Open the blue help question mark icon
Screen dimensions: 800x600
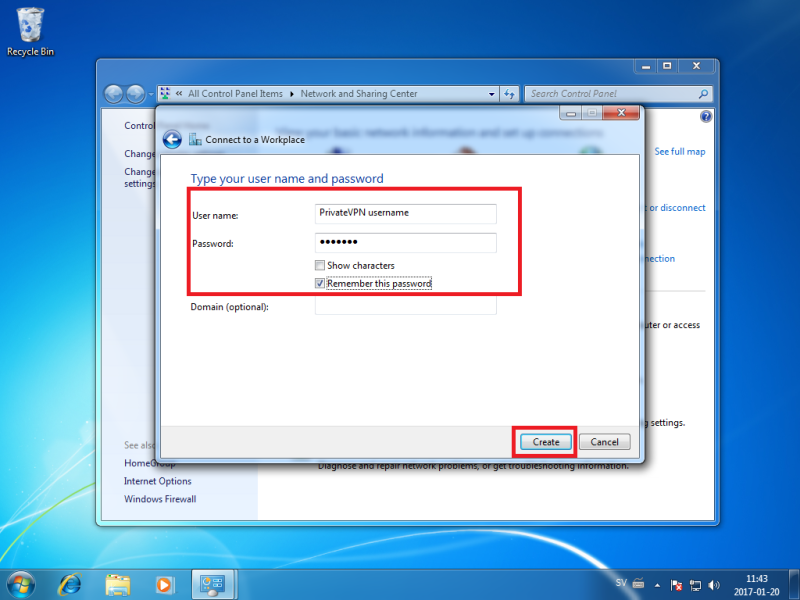pos(706,116)
